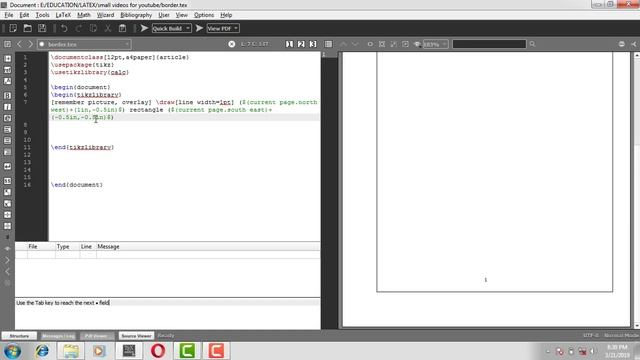This screenshot has width=640, height=360.
Task: Open the Options menu
Action: coord(204,15)
